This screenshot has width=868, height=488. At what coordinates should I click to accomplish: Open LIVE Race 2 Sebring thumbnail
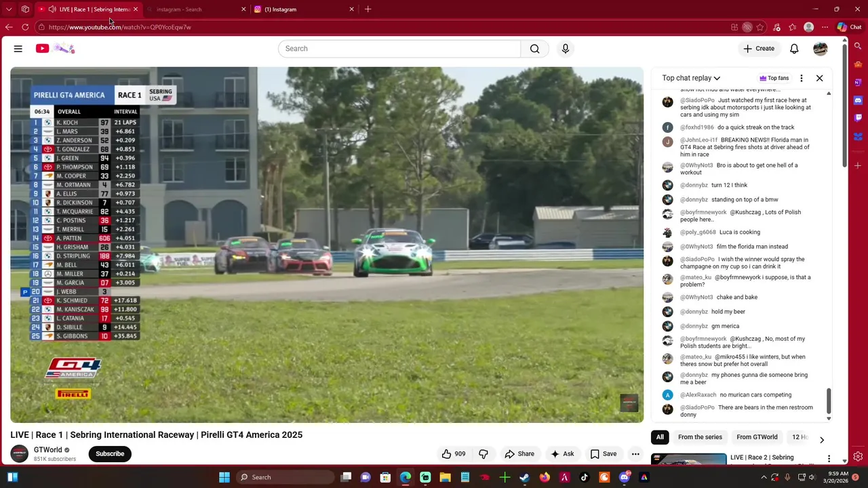pyautogui.click(x=688, y=460)
